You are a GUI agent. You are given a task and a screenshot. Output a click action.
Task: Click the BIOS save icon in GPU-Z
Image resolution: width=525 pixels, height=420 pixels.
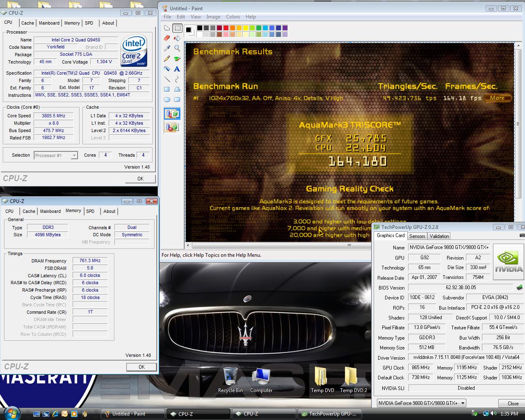(x=519, y=288)
